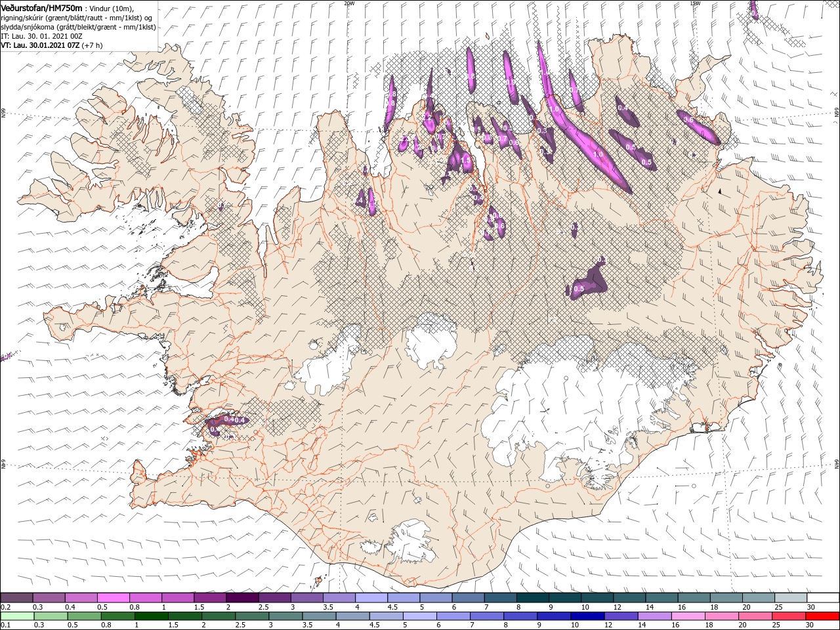The image size is (840, 630).
Task: Click the 'slydda/snjókoma' legend description line
Action: 77,27
